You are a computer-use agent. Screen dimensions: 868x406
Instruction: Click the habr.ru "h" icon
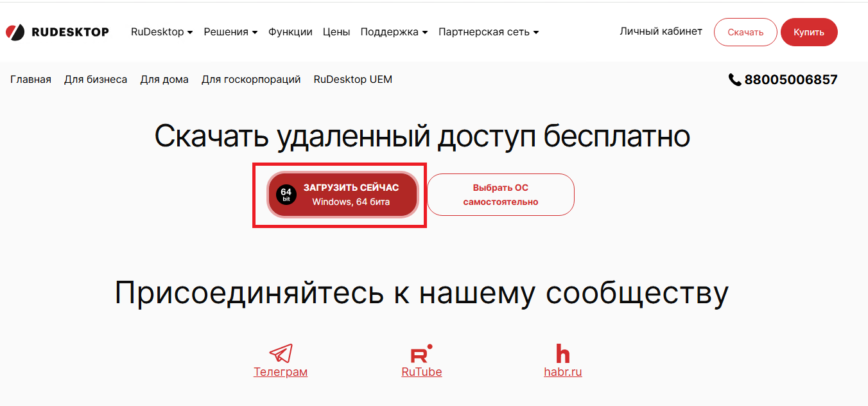pyautogui.click(x=562, y=353)
